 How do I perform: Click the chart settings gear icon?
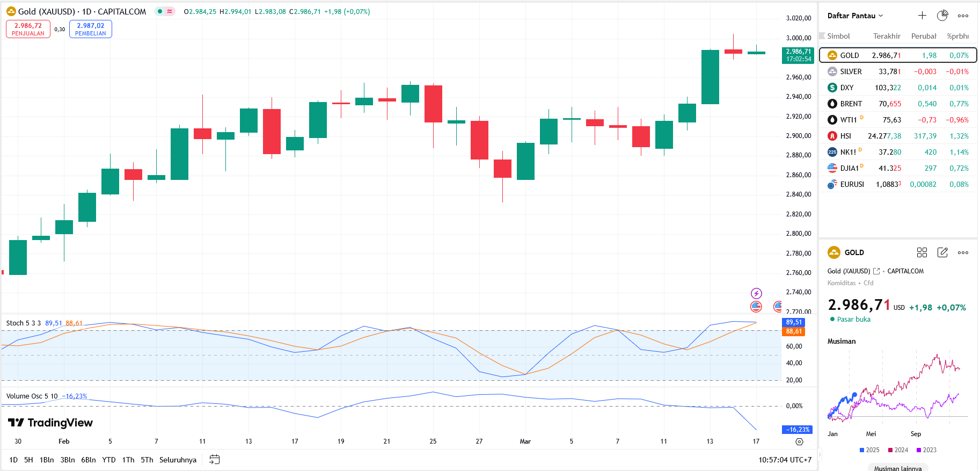click(799, 441)
